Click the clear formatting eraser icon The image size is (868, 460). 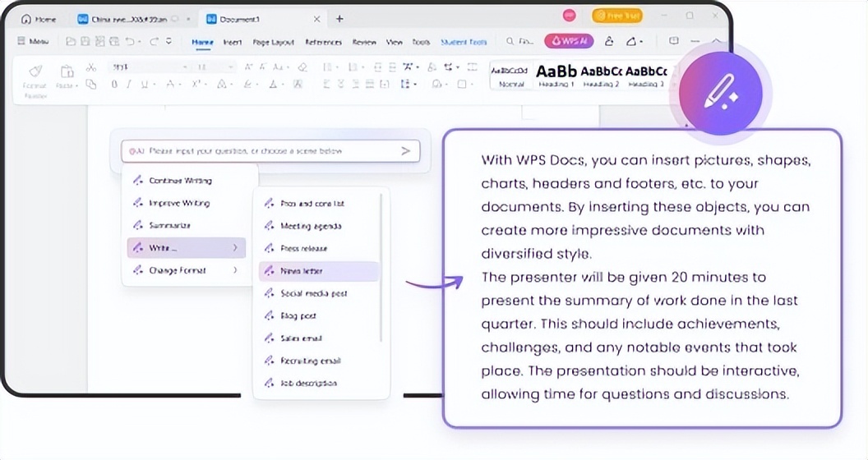(x=302, y=67)
